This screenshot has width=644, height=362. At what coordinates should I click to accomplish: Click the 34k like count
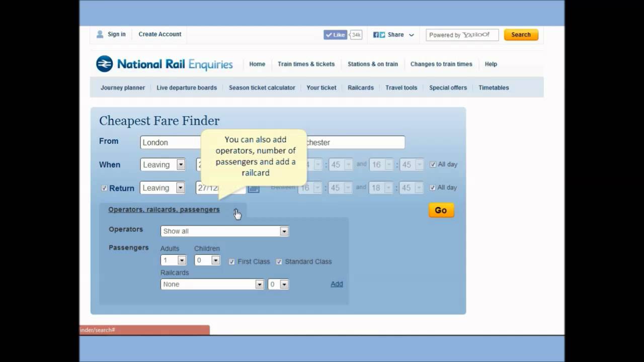click(x=356, y=35)
